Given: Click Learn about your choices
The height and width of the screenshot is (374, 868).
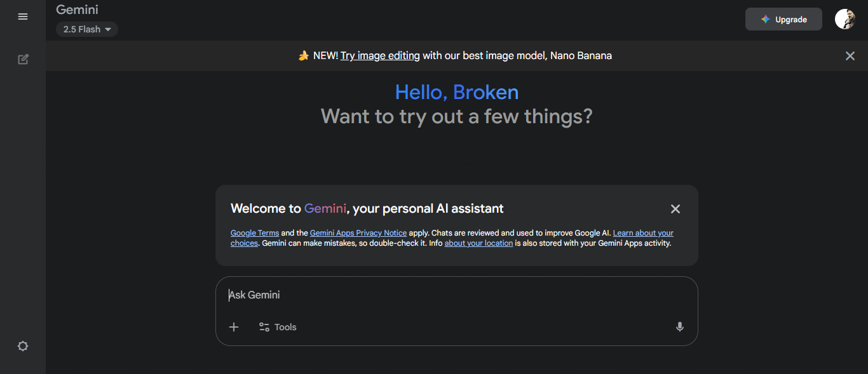Looking at the screenshot, I should point(643,232).
